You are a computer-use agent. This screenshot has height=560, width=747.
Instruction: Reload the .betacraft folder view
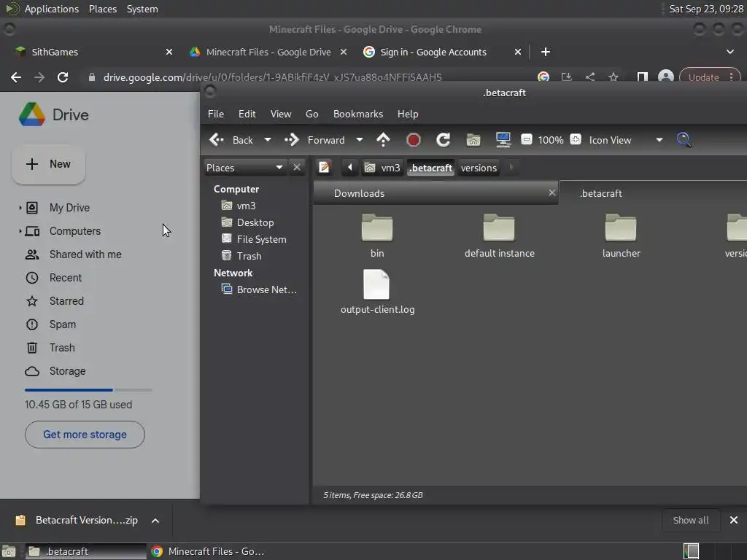[443, 140]
